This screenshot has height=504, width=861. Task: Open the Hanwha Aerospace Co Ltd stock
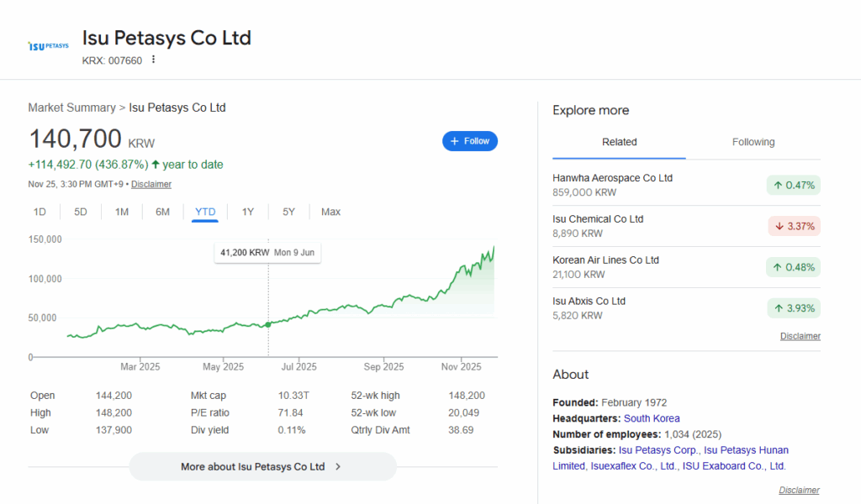(x=612, y=178)
